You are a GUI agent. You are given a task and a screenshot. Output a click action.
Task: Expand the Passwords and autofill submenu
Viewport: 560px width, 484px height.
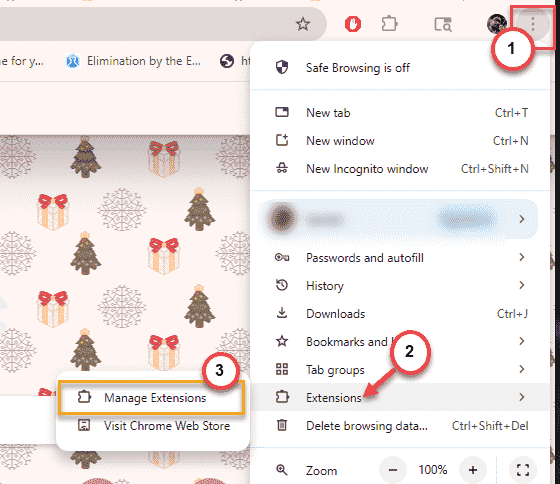[x=400, y=258]
